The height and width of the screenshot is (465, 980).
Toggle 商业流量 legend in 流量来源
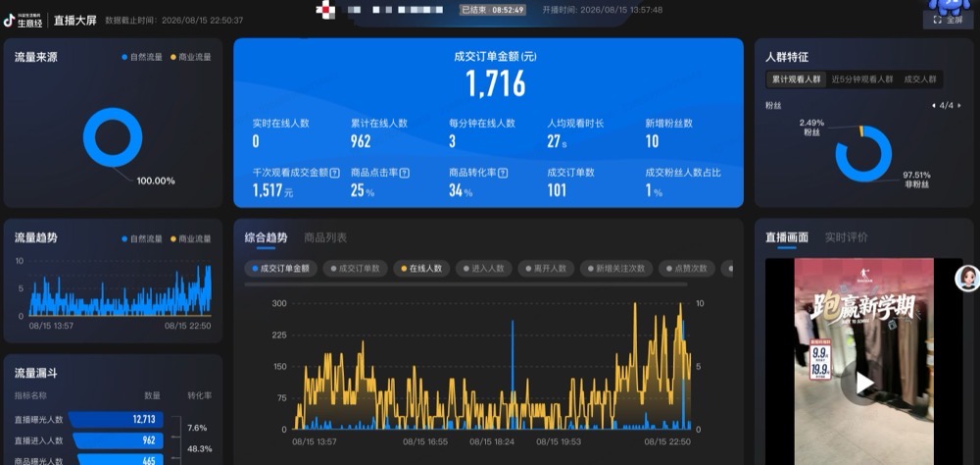(191, 57)
